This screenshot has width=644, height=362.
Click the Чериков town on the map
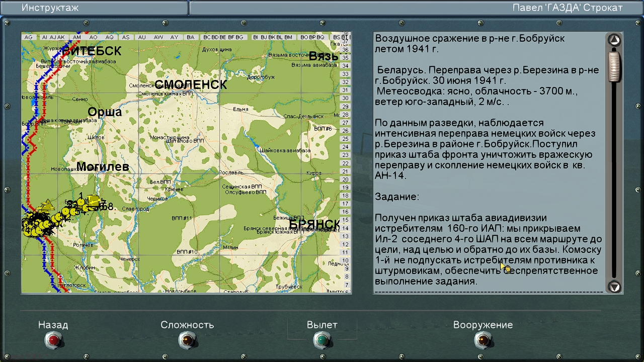click(157, 199)
